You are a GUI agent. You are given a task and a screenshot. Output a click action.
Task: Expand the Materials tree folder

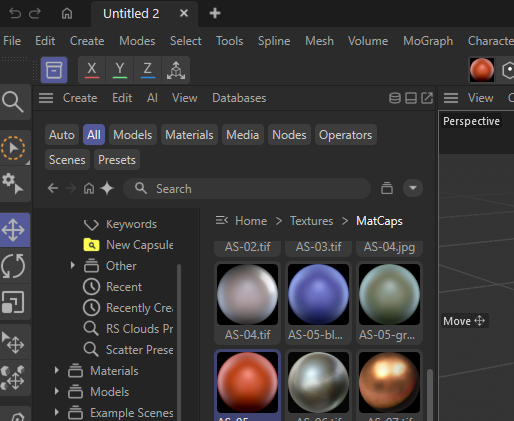click(57, 370)
